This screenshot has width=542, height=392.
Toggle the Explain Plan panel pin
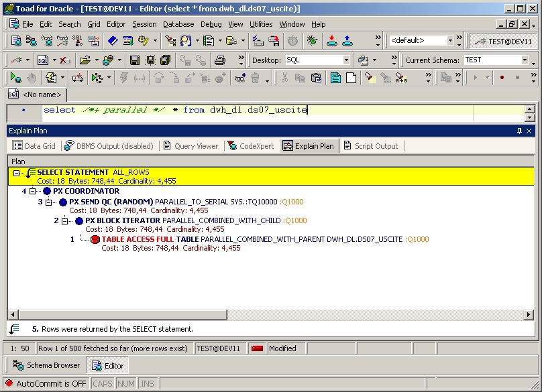click(519, 131)
